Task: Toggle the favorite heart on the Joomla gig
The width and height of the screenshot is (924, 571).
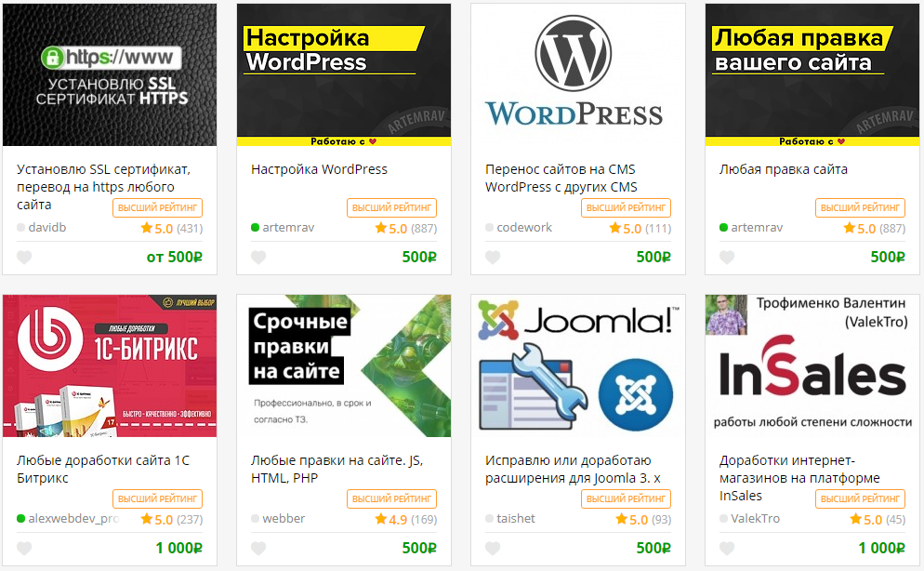Action: click(x=492, y=548)
